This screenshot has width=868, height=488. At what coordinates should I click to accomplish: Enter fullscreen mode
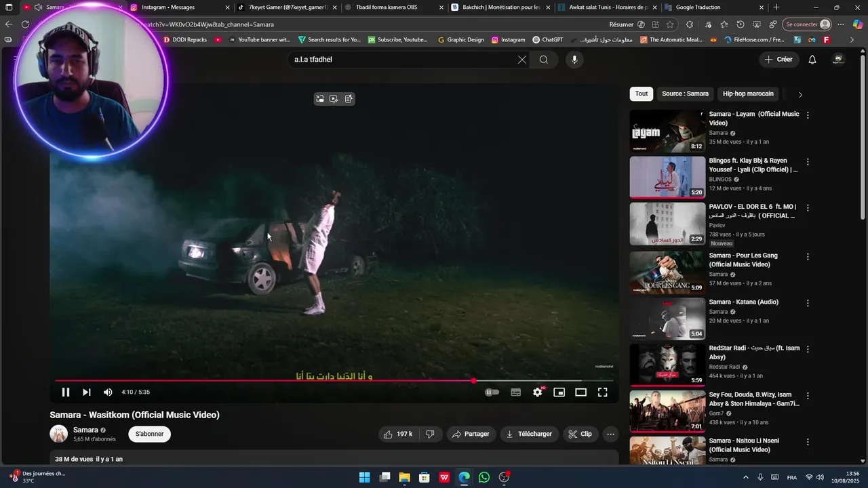click(x=603, y=392)
